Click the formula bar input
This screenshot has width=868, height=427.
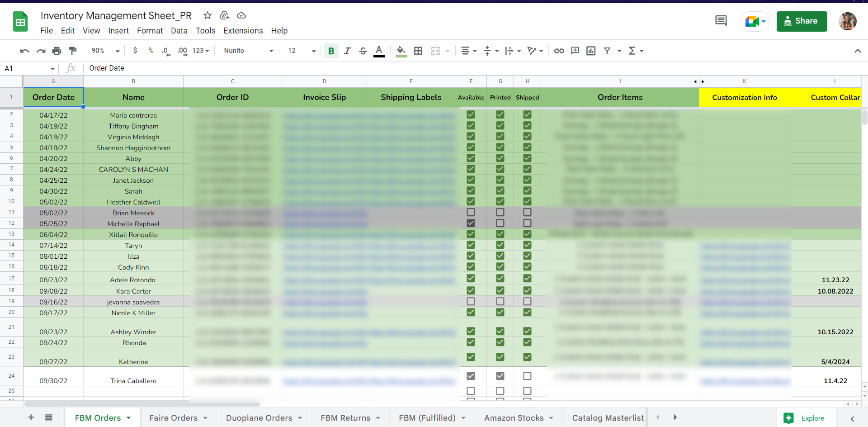pos(475,68)
